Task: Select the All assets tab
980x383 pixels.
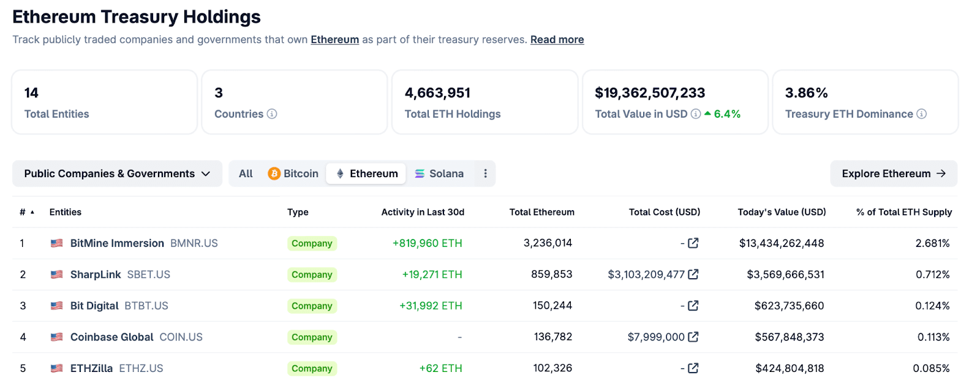Action: [x=246, y=173]
